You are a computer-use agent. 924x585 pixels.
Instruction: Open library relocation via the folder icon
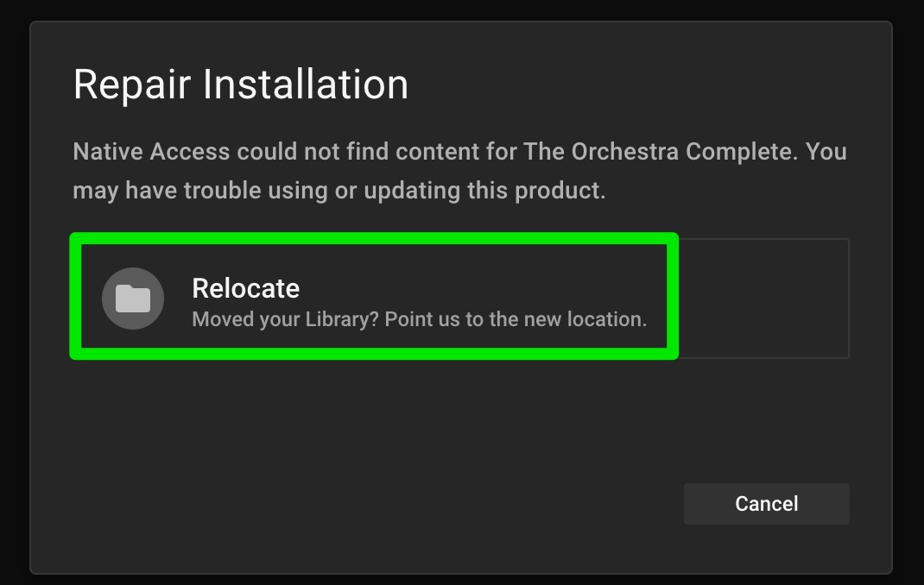[x=133, y=299]
